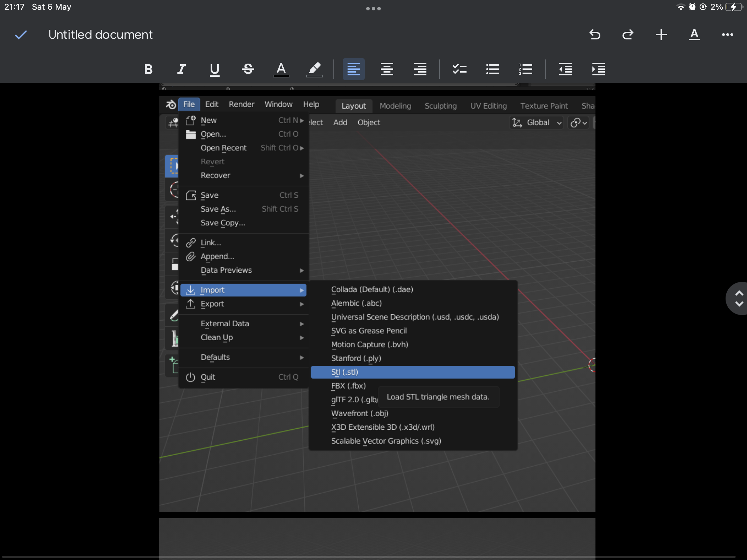Insert a numbered list
Image resolution: width=747 pixels, height=560 pixels.
click(x=526, y=69)
